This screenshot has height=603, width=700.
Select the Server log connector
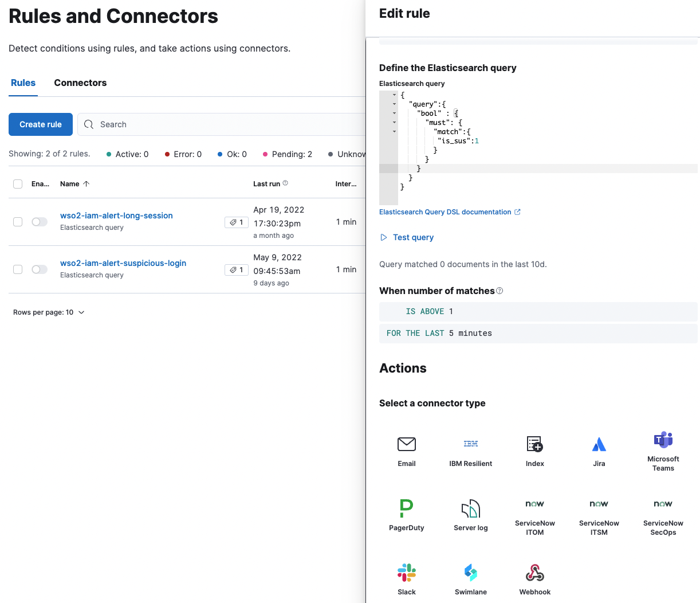tap(471, 515)
